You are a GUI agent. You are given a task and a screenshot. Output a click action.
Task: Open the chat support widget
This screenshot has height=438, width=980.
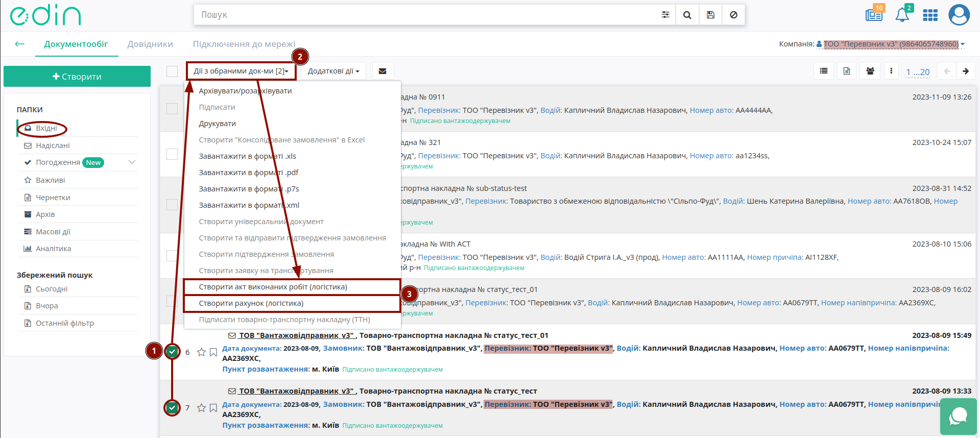pyautogui.click(x=958, y=417)
